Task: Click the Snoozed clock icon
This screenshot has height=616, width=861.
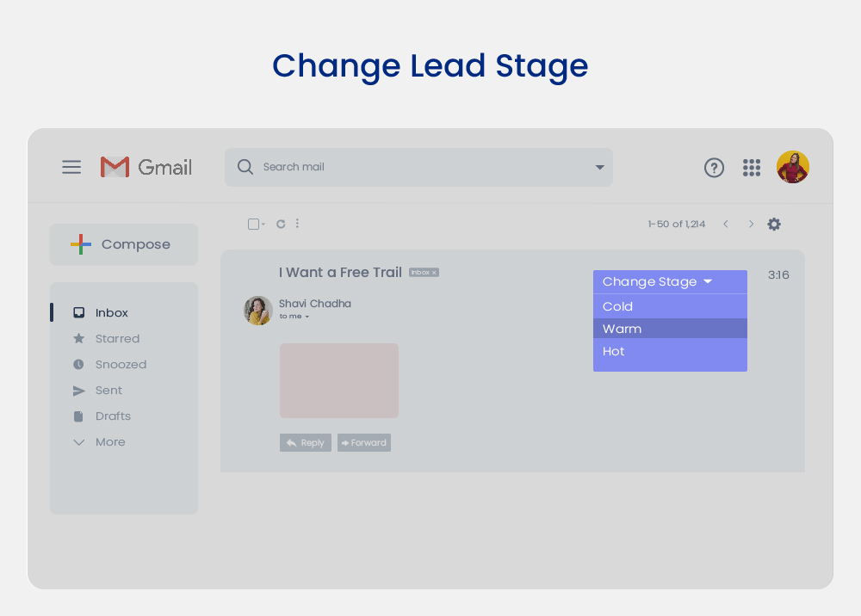Action: [x=78, y=364]
